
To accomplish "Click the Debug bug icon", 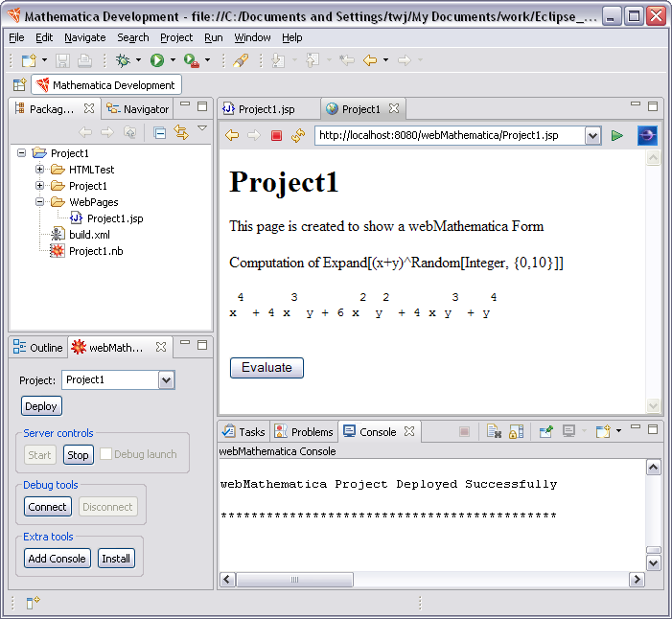I will (123, 60).
